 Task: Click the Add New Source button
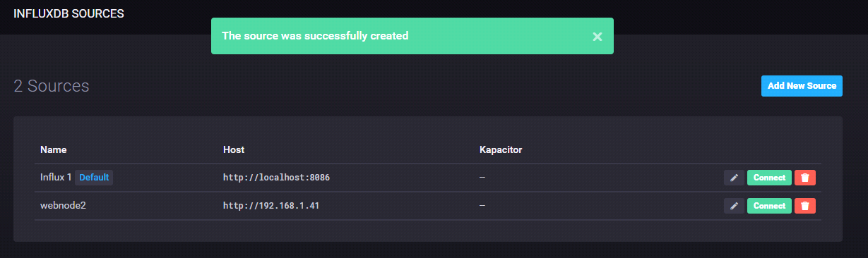pos(802,86)
